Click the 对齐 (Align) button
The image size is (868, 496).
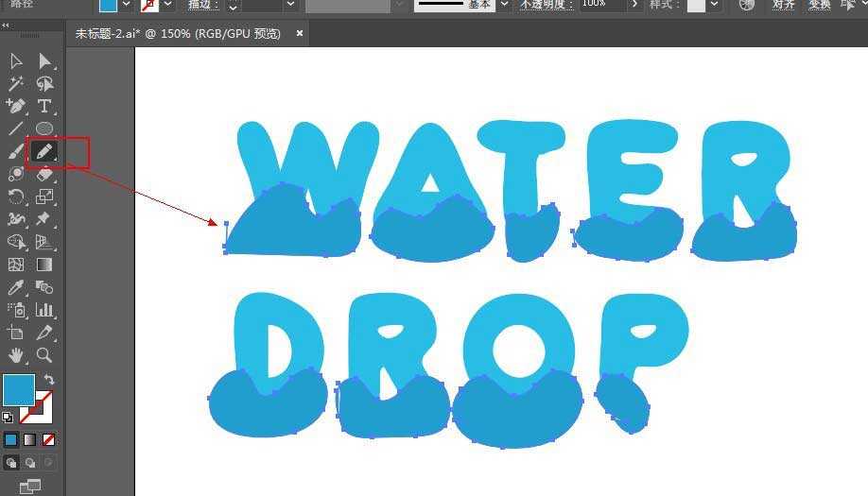783,5
